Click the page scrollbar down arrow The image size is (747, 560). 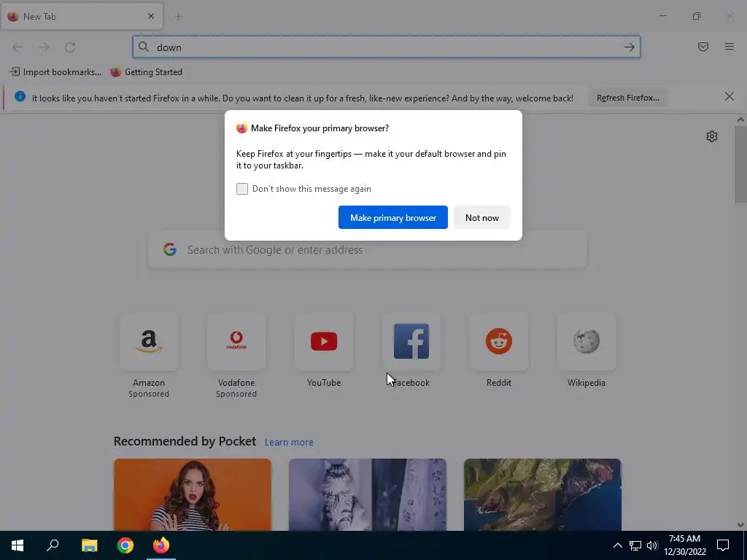[740, 525]
